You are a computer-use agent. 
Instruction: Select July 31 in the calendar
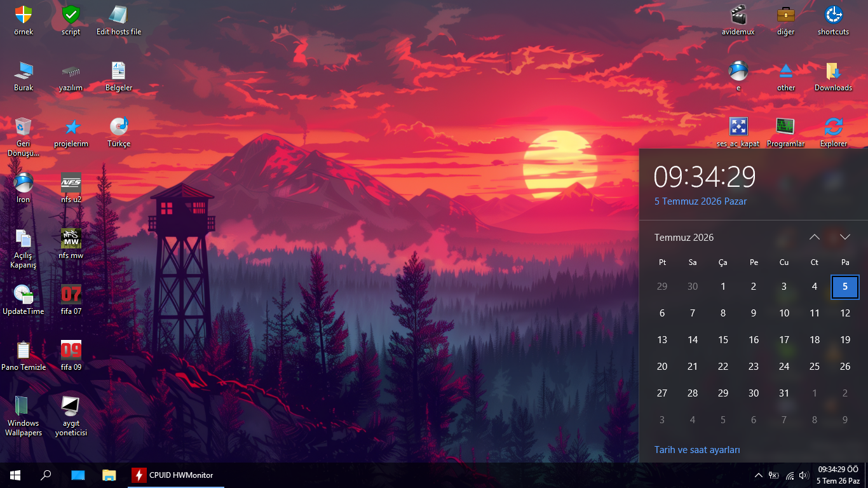tap(784, 393)
